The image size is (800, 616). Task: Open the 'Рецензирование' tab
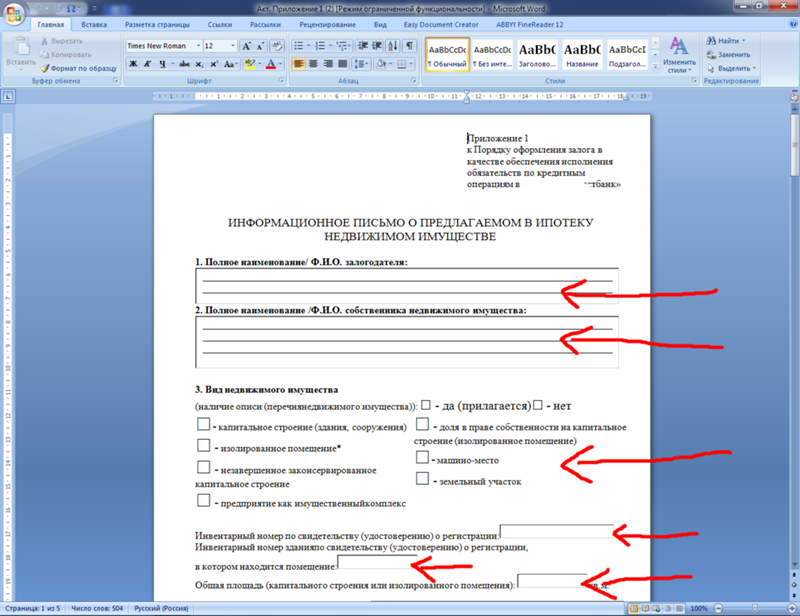[328, 24]
